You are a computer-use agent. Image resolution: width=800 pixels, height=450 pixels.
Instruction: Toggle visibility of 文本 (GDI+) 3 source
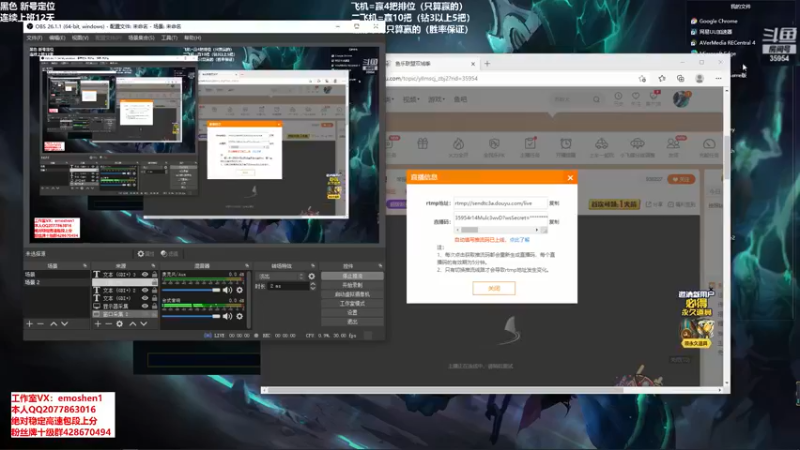[145, 274]
